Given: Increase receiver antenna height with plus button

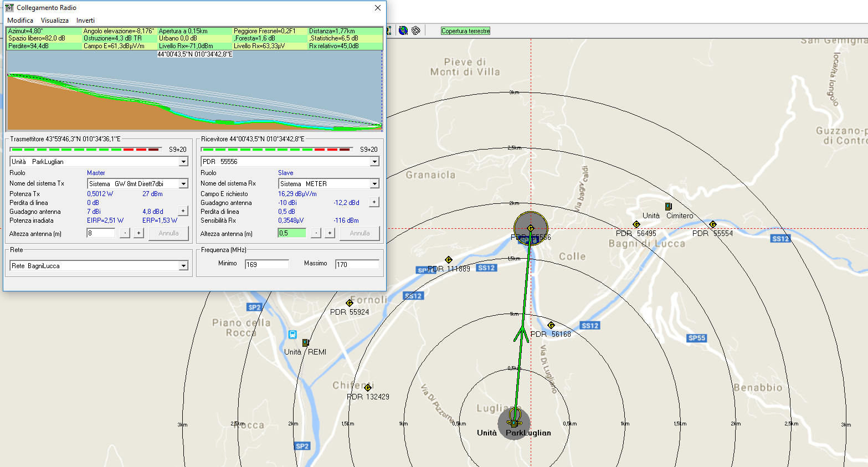Looking at the screenshot, I should coord(330,233).
